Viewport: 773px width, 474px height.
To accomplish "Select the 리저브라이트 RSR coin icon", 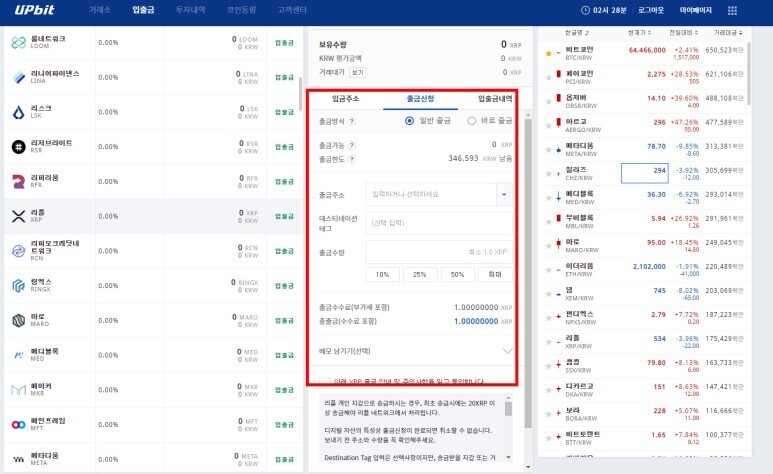I will pyautogui.click(x=18, y=146).
